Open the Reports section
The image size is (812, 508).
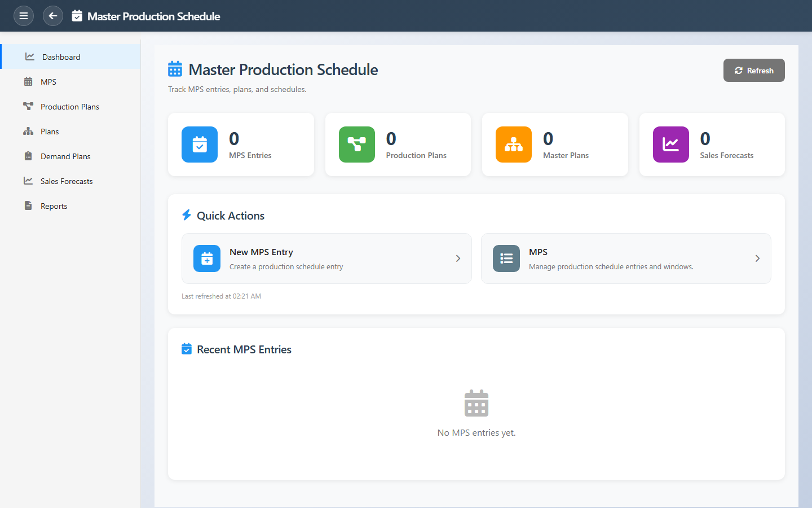pyautogui.click(x=54, y=206)
